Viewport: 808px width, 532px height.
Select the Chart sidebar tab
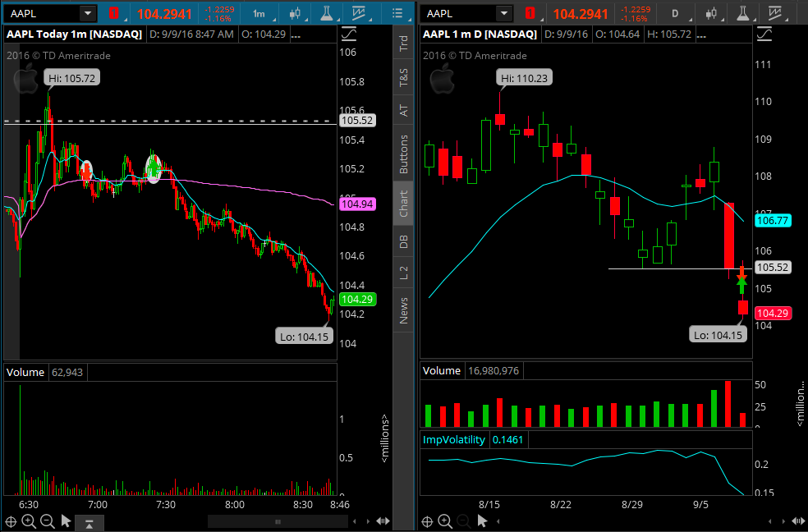403,204
